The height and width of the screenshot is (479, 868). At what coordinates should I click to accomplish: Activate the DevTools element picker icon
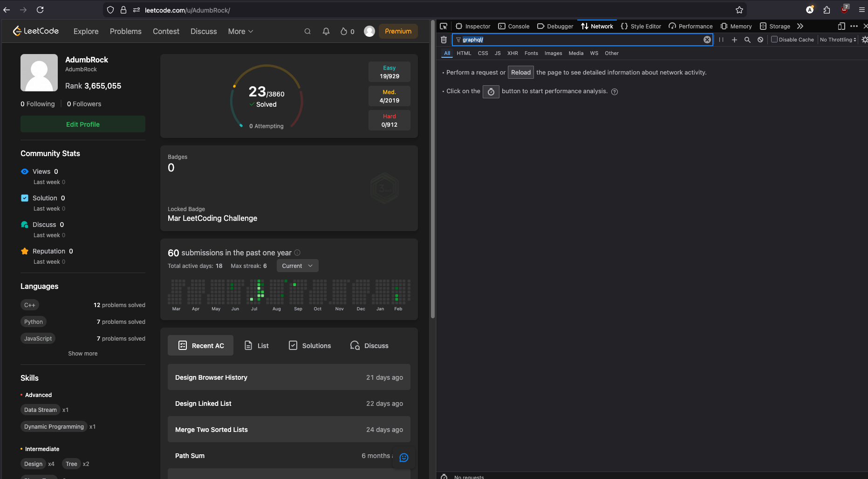(x=444, y=26)
